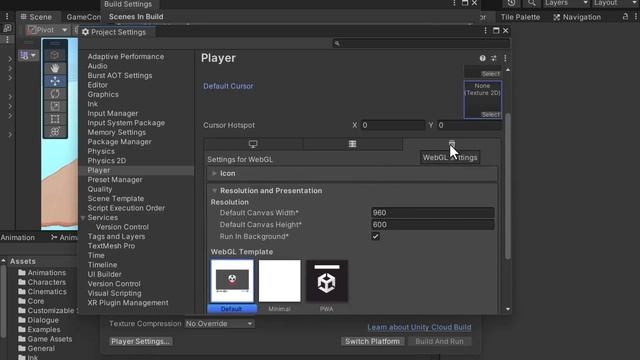This screenshot has height=360, width=640.
Task: Open the Player section kebab menu
Action: pyautogui.click(x=505, y=58)
